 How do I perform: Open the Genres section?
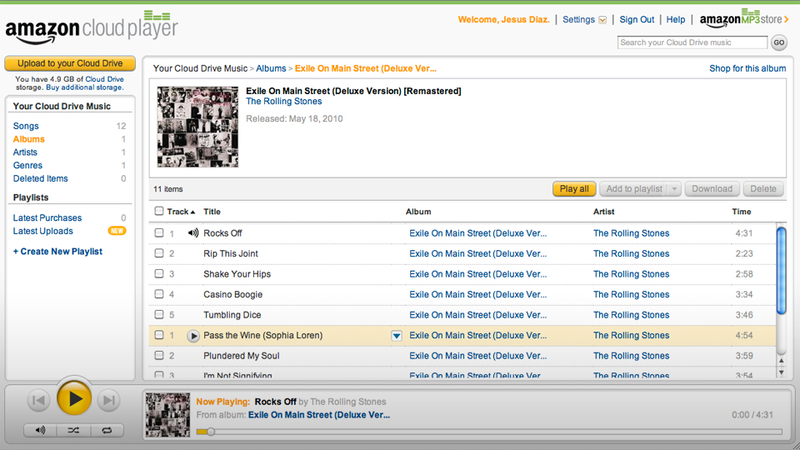pyautogui.click(x=28, y=165)
